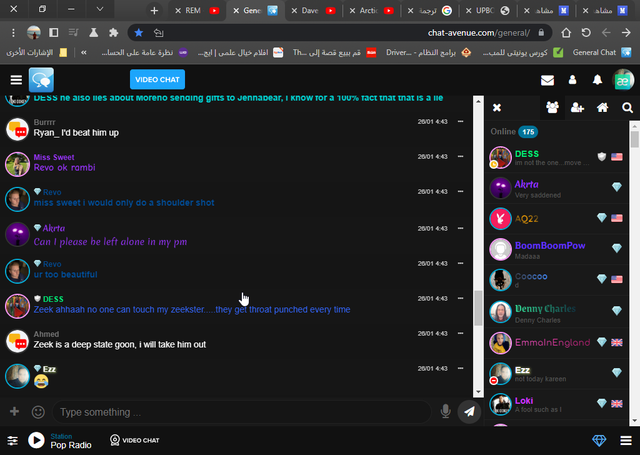Open room list home icon
The image size is (640, 455).
click(x=602, y=108)
